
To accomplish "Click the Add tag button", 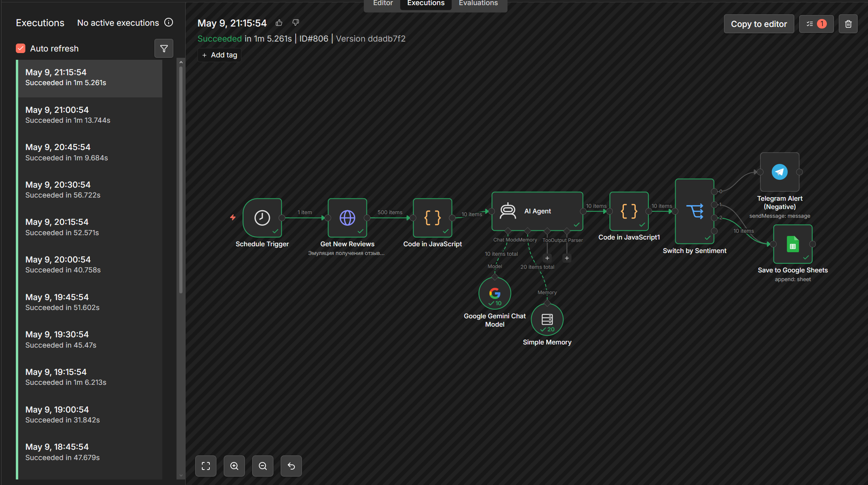I will click(220, 55).
